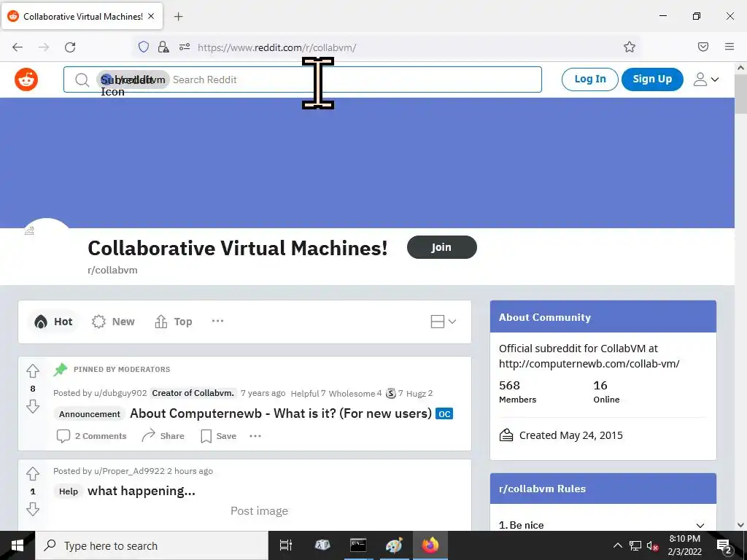This screenshot has width=747, height=560.
Task: Open u/dubguy902 profile link
Action: (x=120, y=393)
